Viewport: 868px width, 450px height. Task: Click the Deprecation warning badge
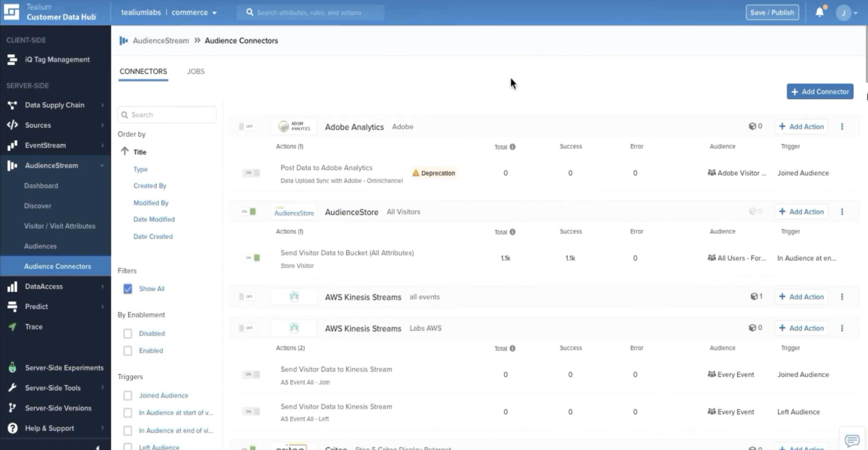coord(434,173)
